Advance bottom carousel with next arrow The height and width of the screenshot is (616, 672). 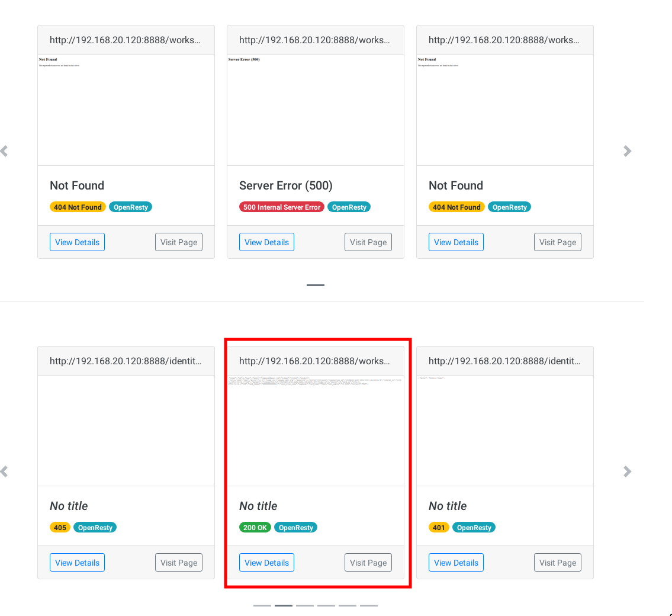tap(627, 471)
